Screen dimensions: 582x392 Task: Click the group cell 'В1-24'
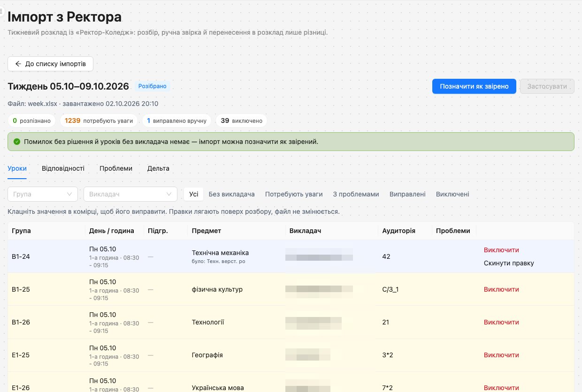tap(21, 256)
